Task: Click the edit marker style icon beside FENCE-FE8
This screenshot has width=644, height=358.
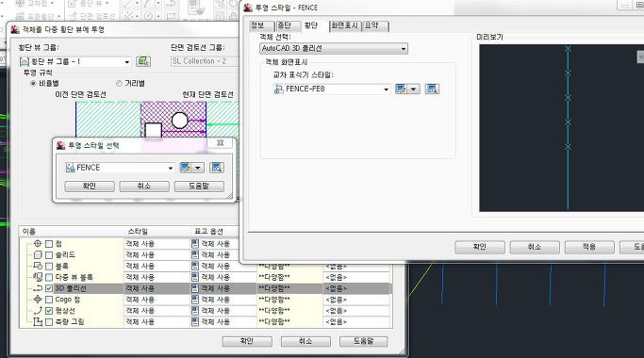Action: [401, 89]
